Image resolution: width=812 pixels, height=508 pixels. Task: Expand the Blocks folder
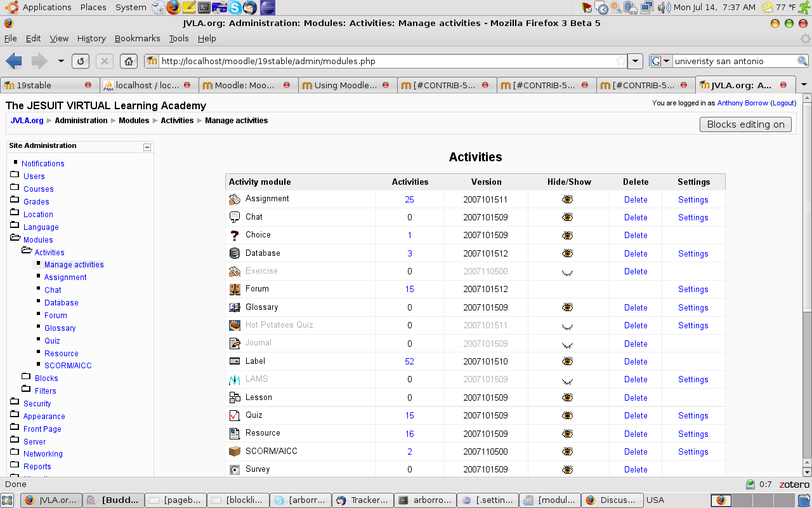[x=26, y=377]
